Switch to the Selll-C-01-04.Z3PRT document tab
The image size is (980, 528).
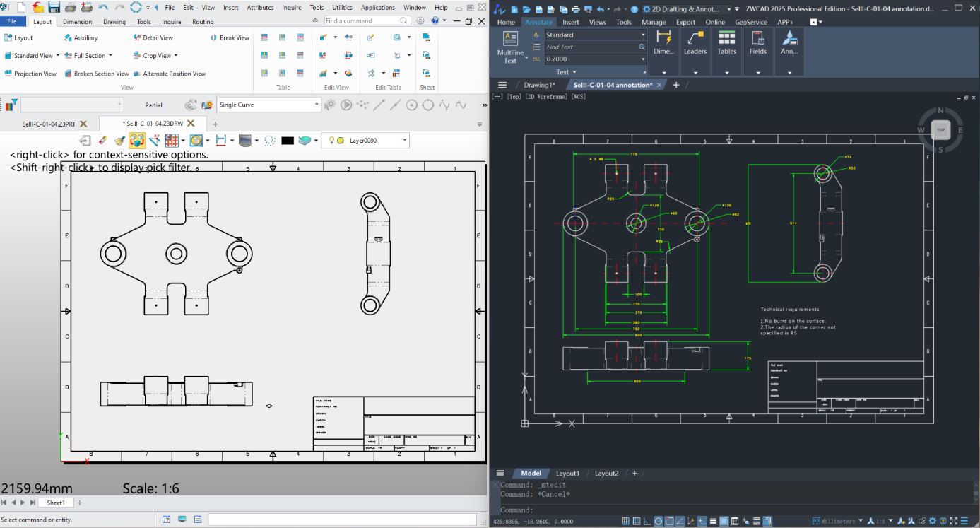pos(49,124)
